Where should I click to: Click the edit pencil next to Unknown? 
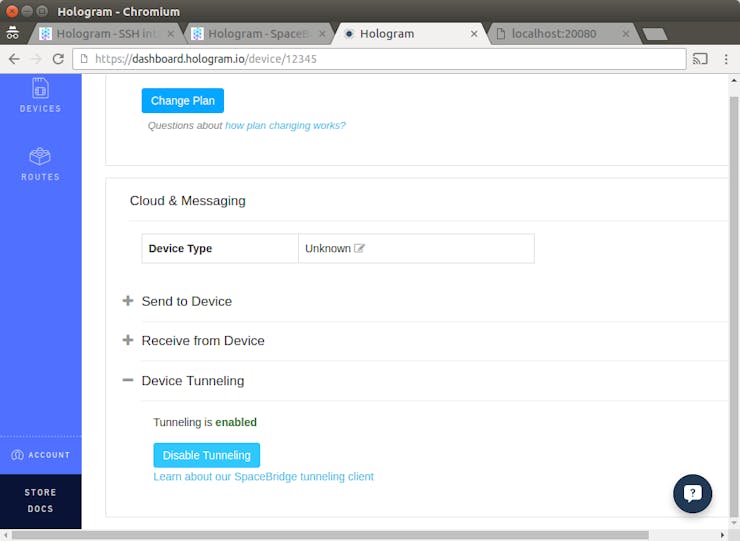click(359, 248)
